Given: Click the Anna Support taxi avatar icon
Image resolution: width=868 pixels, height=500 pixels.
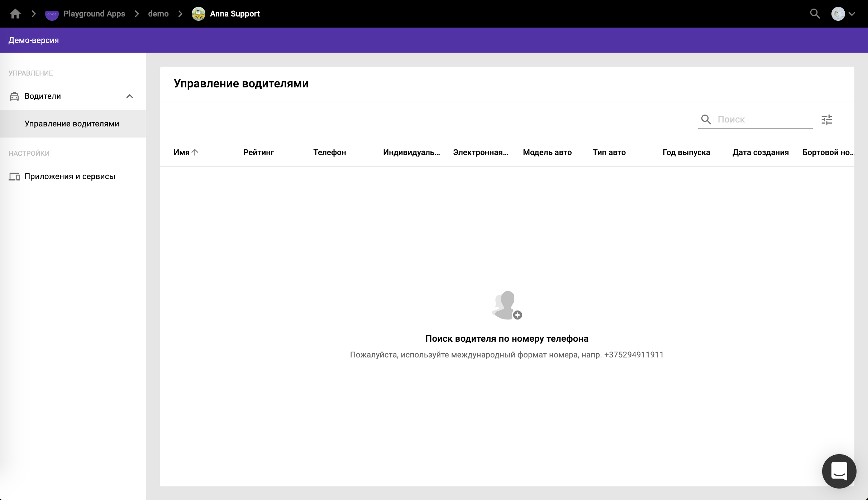Looking at the screenshot, I should click(x=198, y=14).
